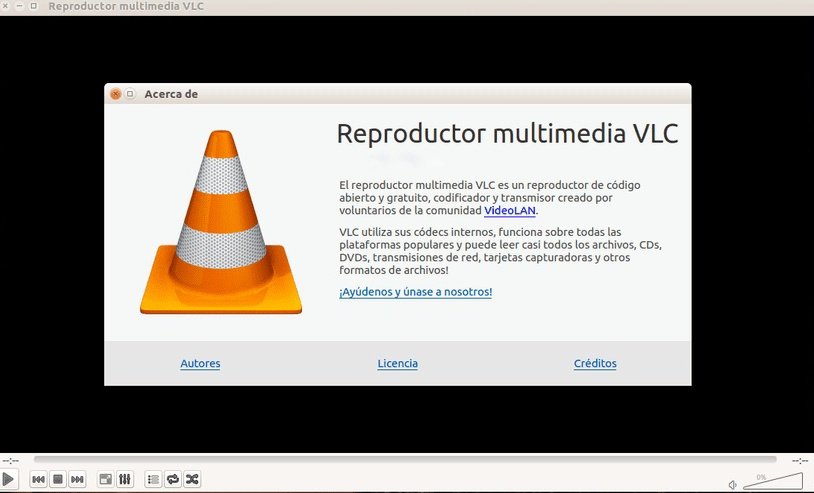Click the elapsed time label at left

point(10,460)
